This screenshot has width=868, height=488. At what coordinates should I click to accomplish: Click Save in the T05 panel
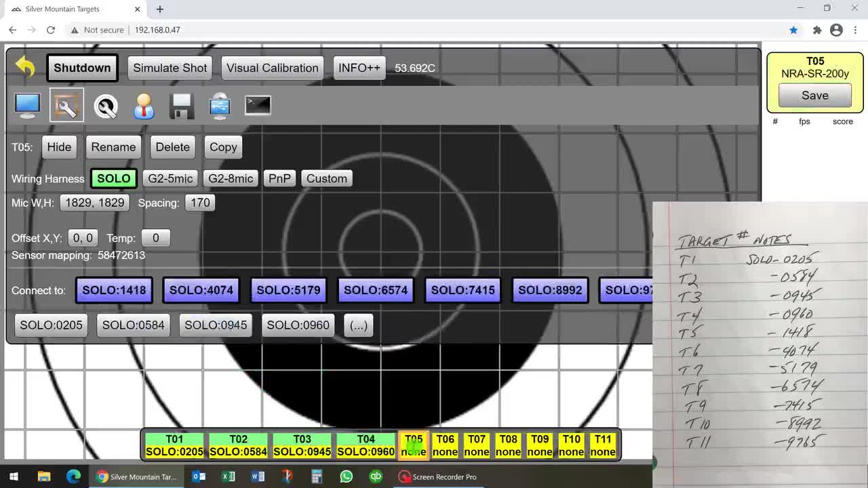[x=815, y=96]
